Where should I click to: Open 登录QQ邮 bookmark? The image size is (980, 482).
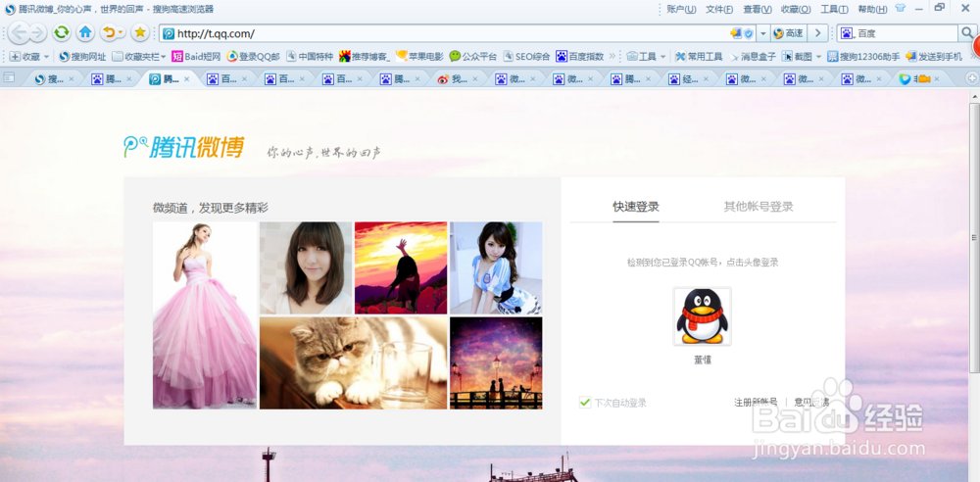(x=253, y=56)
